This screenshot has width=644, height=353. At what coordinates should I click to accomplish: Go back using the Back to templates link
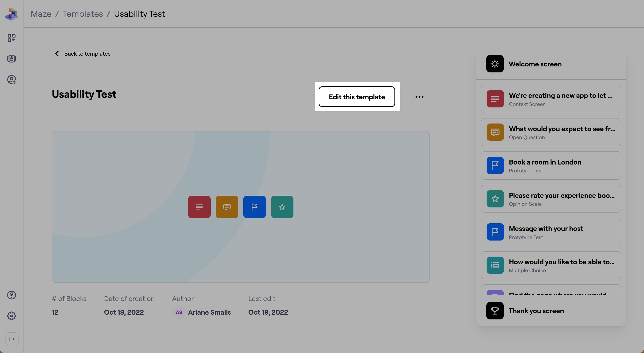coord(82,53)
